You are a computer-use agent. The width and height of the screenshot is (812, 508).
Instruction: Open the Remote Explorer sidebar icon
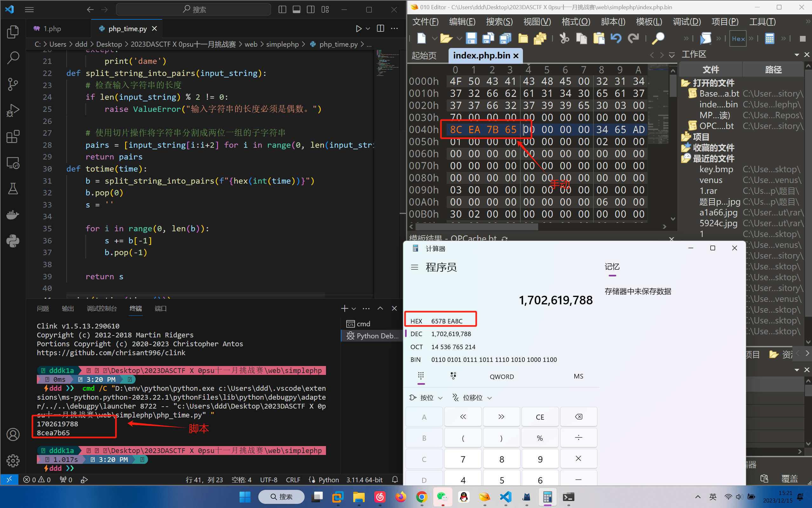(13, 163)
